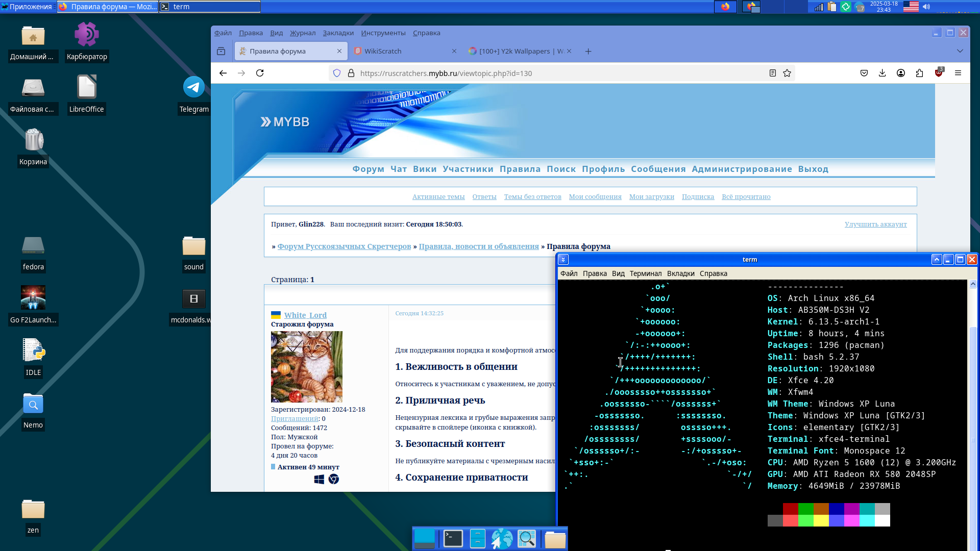Screen dimensions: 980x551
Task: Toggle volume via the speaker tray icon
Action: [x=926, y=7]
